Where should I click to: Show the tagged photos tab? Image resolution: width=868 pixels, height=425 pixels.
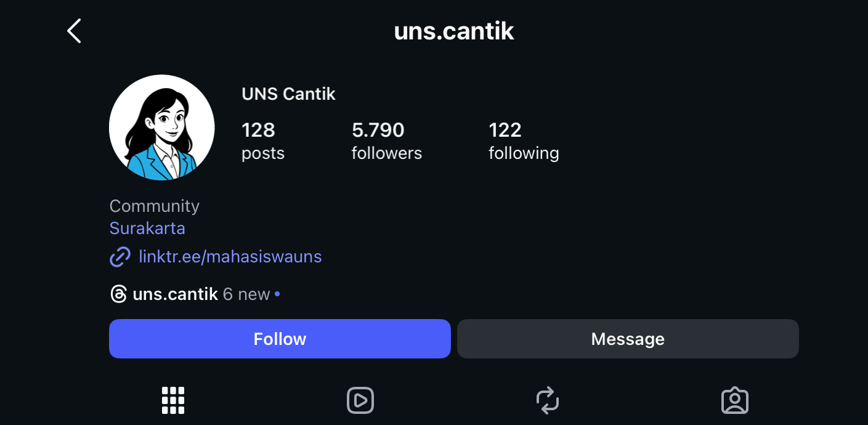point(734,400)
